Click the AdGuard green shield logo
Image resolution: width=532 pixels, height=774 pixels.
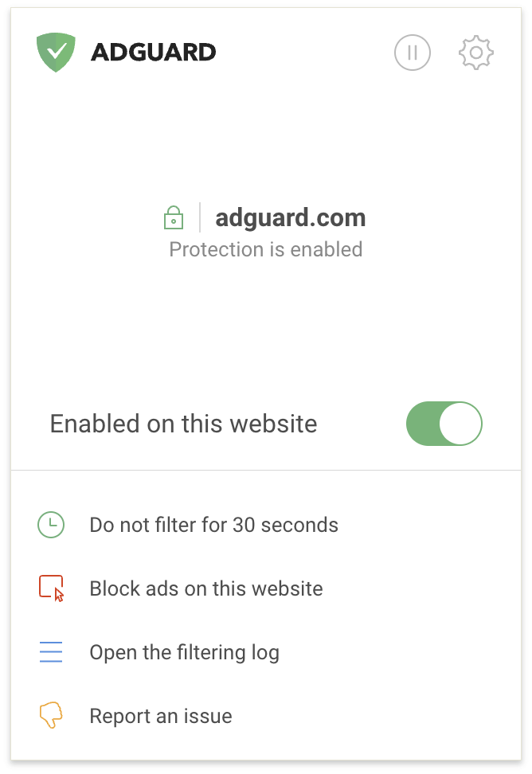[56, 52]
